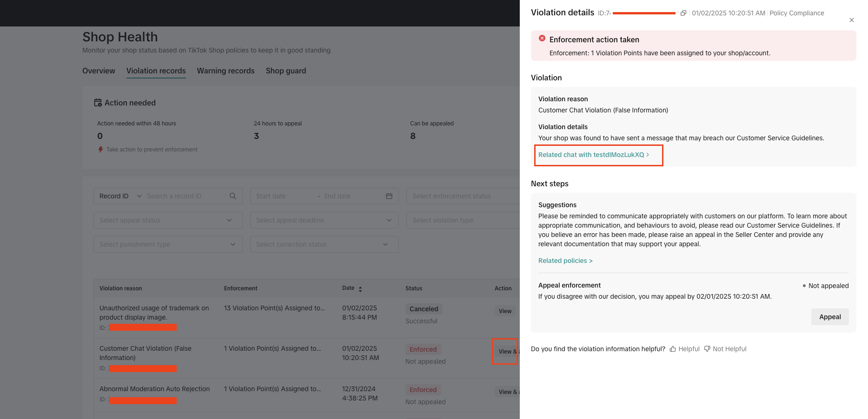Click the search magnifier in Record ID field
The width and height of the screenshot is (868, 419).
(x=233, y=196)
